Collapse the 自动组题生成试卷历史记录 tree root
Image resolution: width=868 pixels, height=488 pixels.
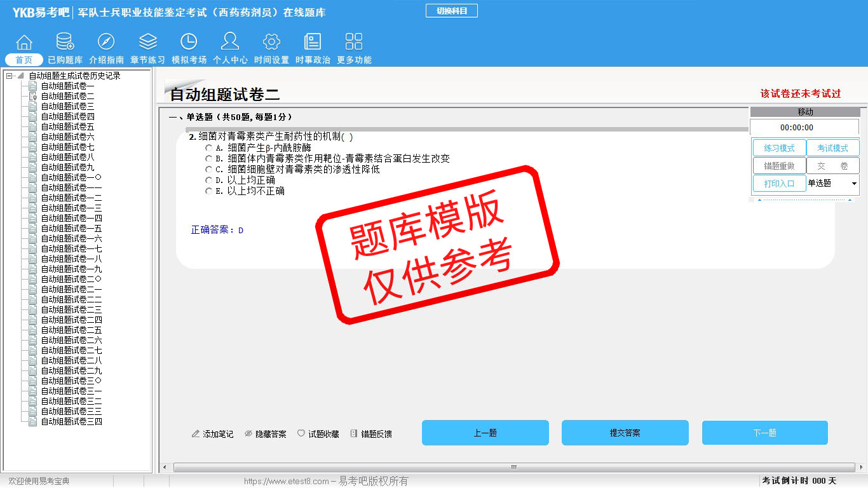click(9, 76)
